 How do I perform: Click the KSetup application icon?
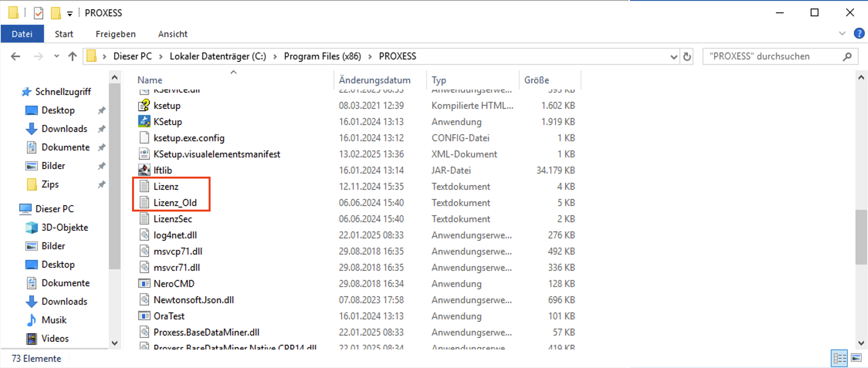pos(144,122)
